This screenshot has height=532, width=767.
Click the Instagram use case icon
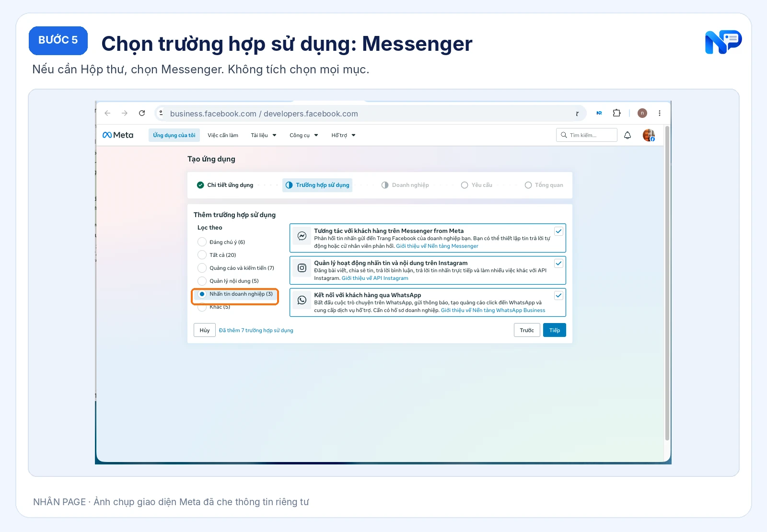tap(302, 268)
